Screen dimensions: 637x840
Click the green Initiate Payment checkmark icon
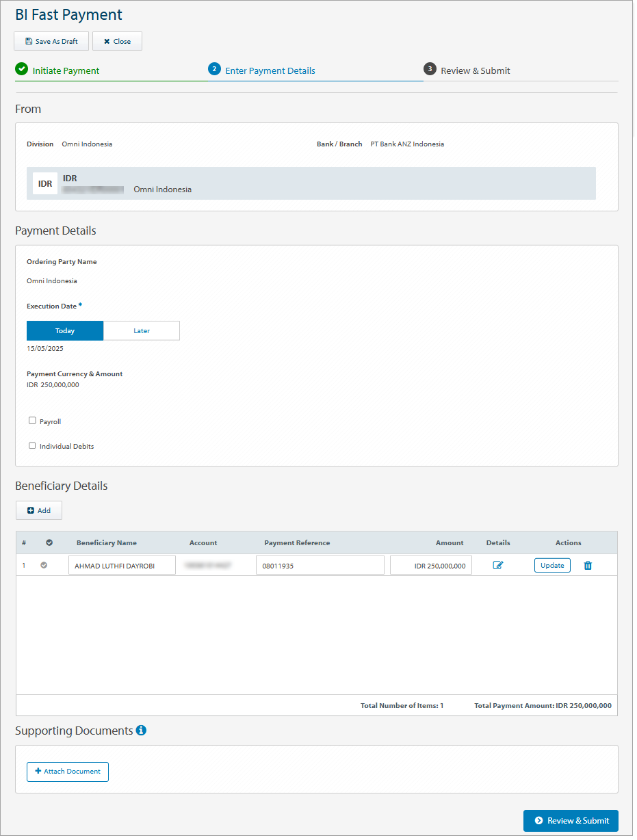click(x=21, y=69)
